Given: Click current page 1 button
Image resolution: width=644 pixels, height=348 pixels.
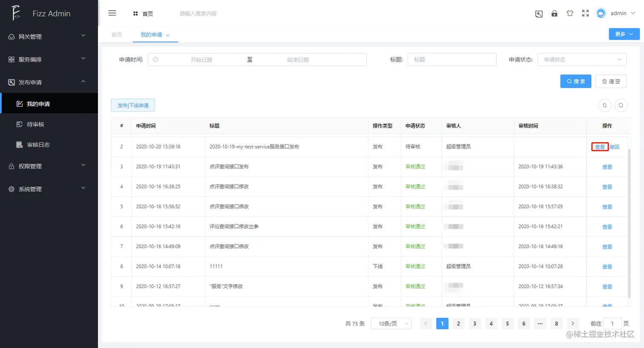Looking at the screenshot, I should 442,324.
